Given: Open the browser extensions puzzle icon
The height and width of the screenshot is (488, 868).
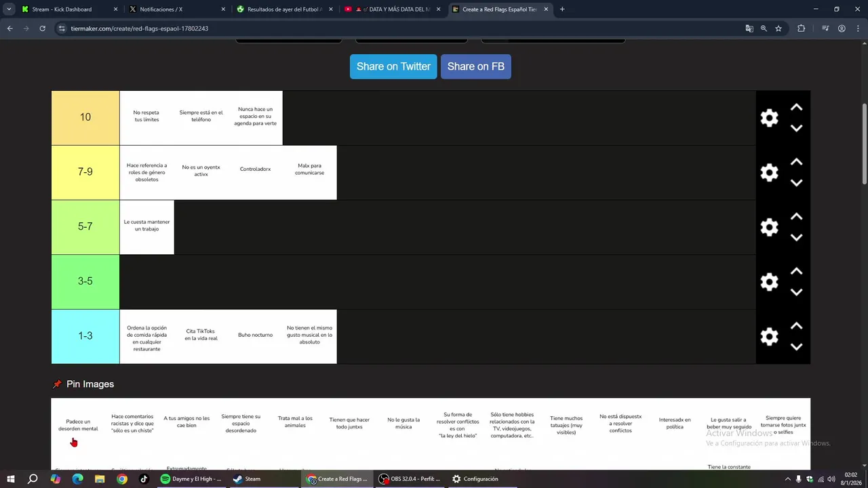Looking at the screenshot, I should (801, 28).
